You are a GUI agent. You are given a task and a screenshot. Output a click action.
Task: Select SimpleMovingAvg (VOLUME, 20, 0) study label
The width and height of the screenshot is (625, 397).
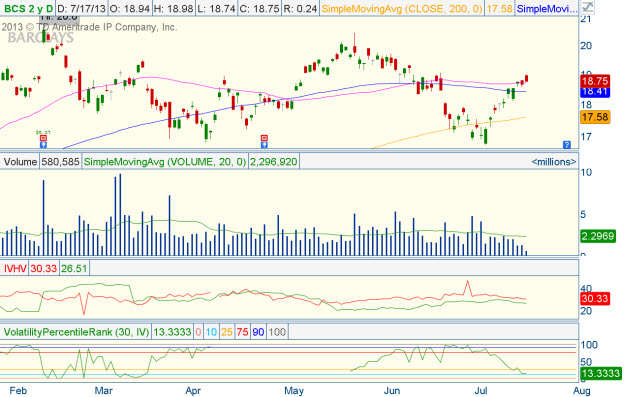coord(165,162)
